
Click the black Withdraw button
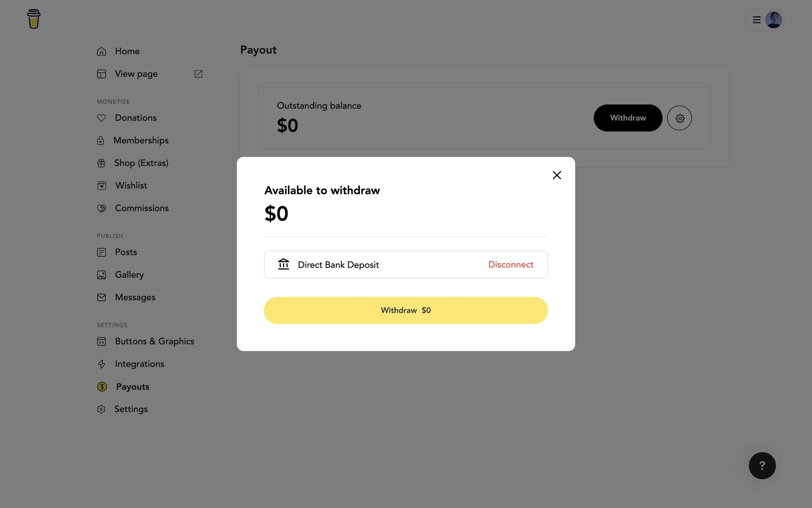628,118
